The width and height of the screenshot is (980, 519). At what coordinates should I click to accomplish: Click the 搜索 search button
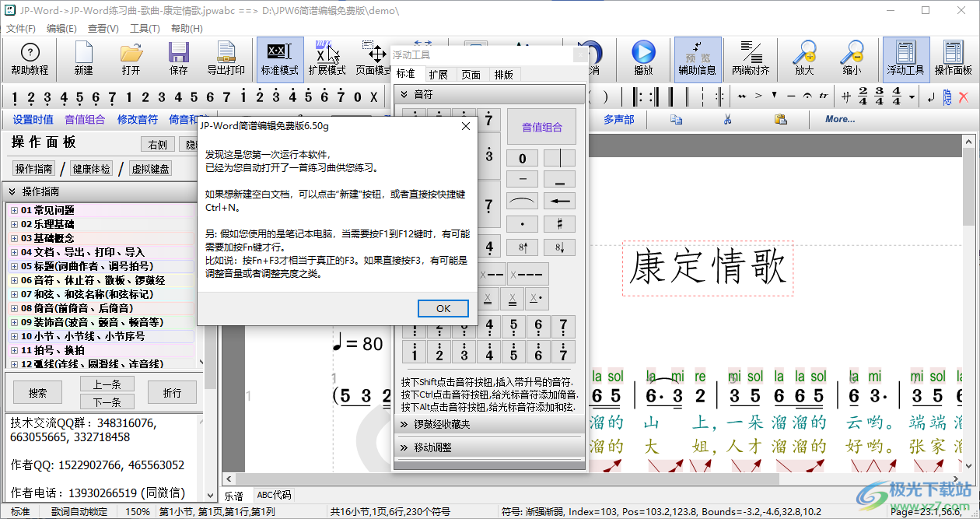pos(37,393)
